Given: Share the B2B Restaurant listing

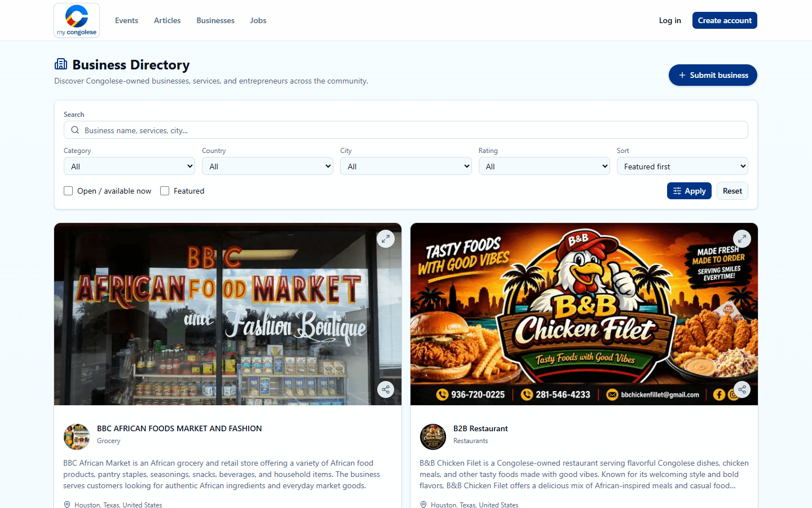Looking at the screenshot, I should [742, 389].
